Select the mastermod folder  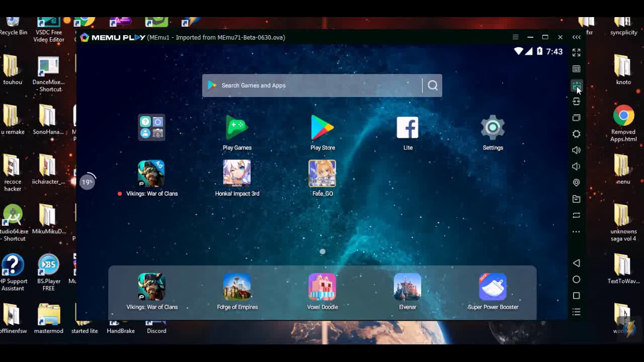pyautogui.click(x=48, y=319)
